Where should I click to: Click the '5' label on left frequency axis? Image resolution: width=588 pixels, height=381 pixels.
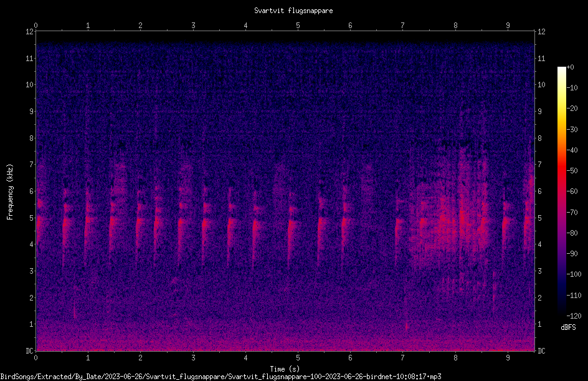tap(32, 218)
